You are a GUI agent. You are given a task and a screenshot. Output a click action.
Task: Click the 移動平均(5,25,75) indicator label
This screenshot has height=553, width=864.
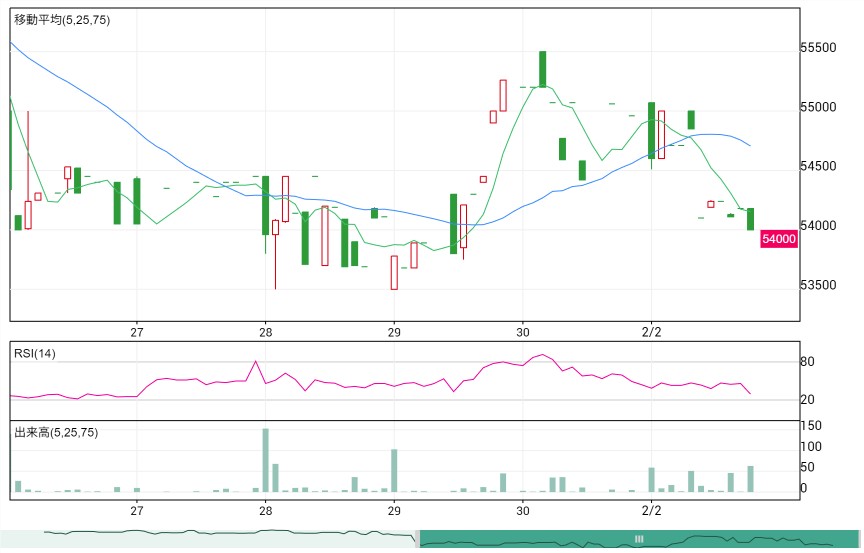62,20
